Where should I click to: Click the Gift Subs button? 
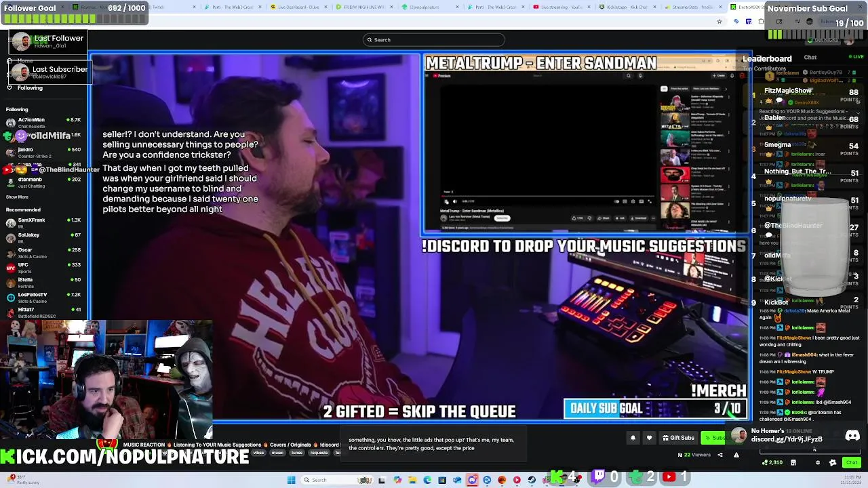(678, 438)
